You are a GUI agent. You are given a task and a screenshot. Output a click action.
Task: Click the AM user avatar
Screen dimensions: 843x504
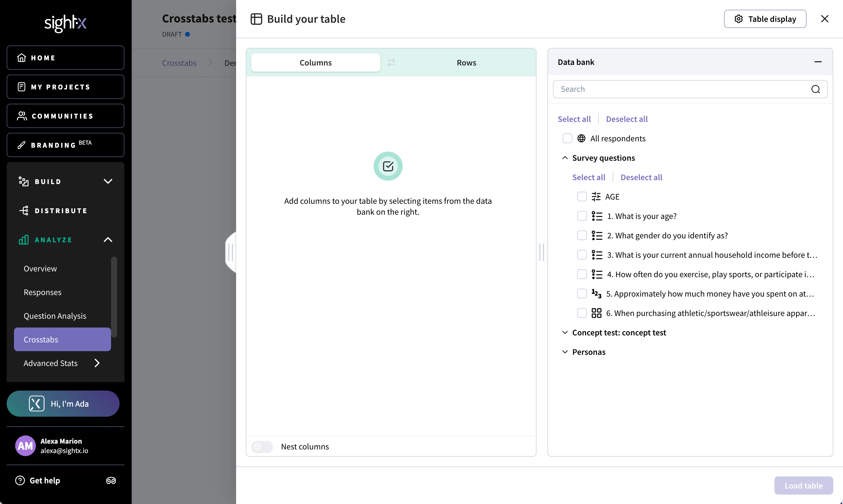coord(25,445)
